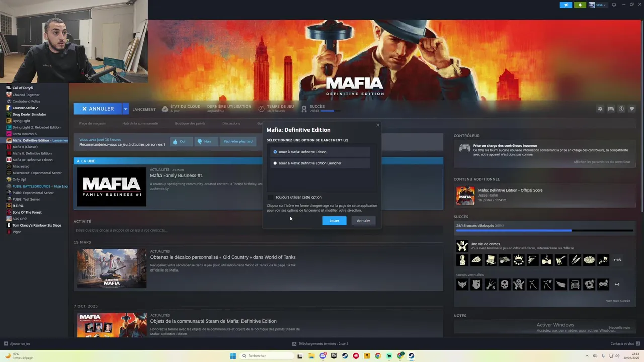Check 'Toujours utiliser cette option' checkbox

[x=271, y=197]
